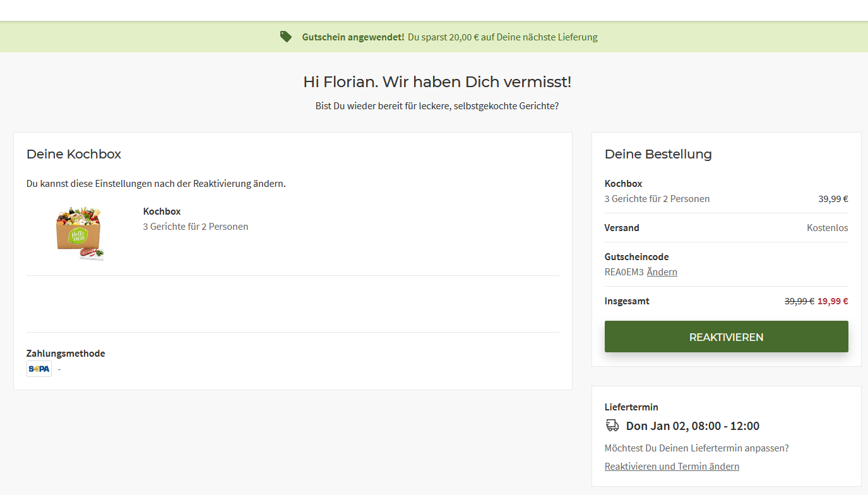Image resolution: width=868 pixels, height=495 pixels.
Task: Click the HelloFresh Kochbox product image
Action: tap(80, 233)
